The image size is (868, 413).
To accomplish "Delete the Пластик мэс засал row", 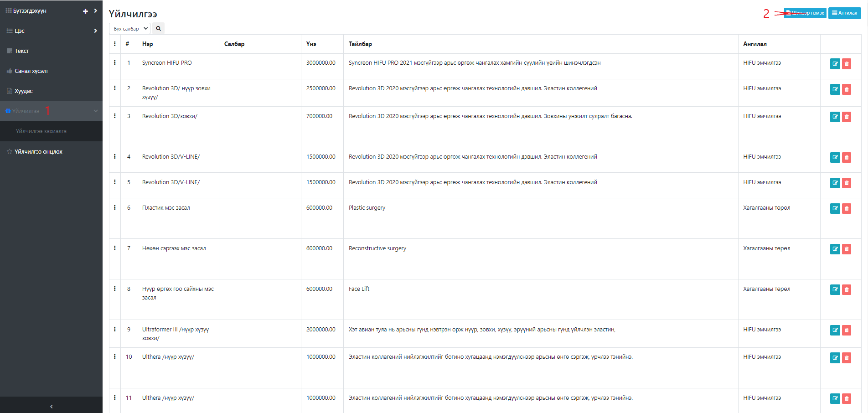I will (x=847, y=209).
